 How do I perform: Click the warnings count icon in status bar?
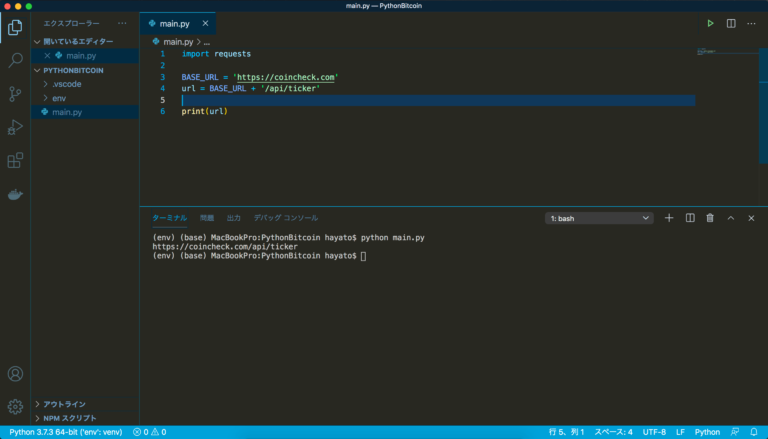pos(155,432)
